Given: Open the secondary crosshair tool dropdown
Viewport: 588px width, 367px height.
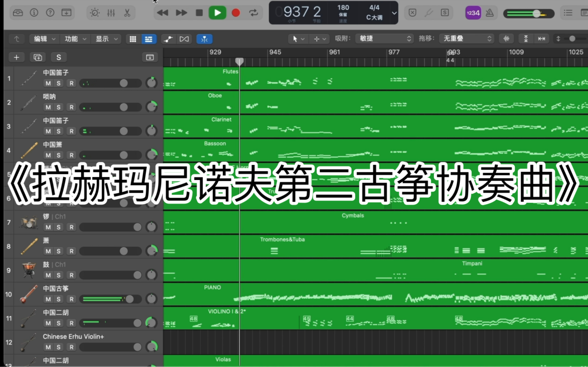Looking at the screenshot, I should click(x=319, y=39).
